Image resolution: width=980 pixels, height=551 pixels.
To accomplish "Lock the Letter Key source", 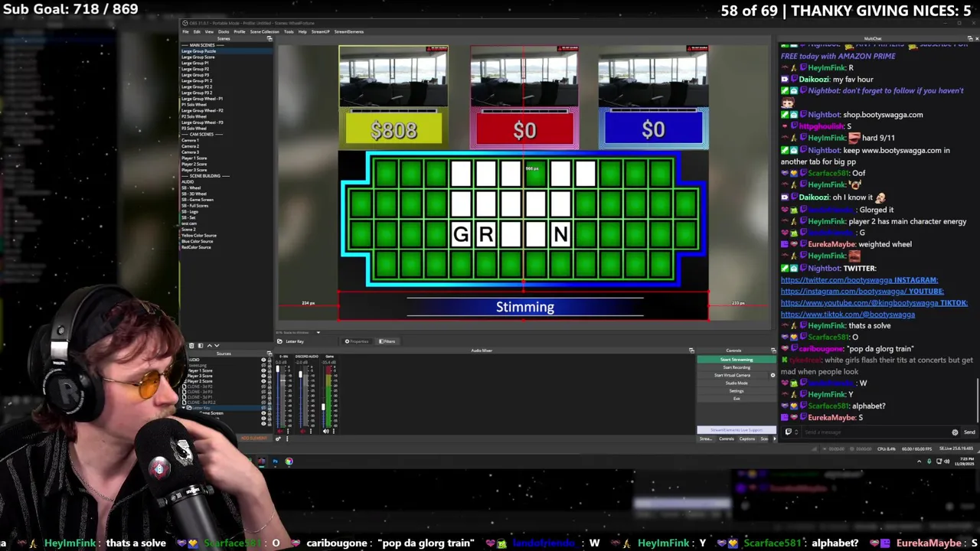I will [269, 408].
